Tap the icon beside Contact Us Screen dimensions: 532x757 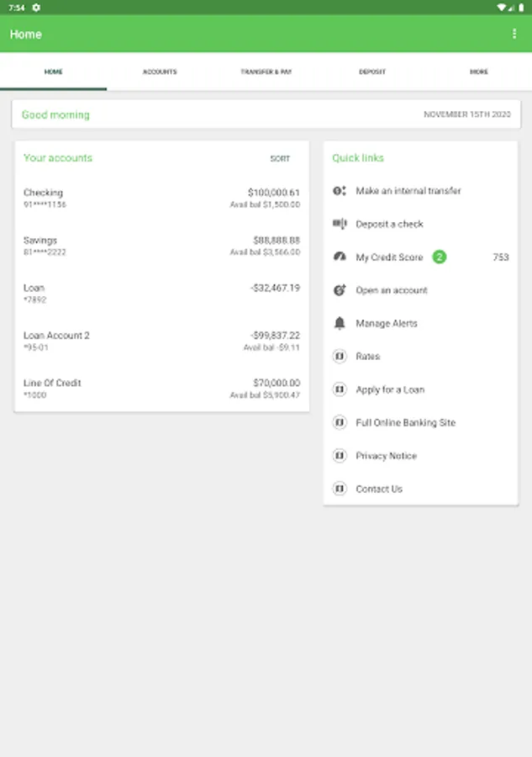pyautogui.click(x=340, y=489)
